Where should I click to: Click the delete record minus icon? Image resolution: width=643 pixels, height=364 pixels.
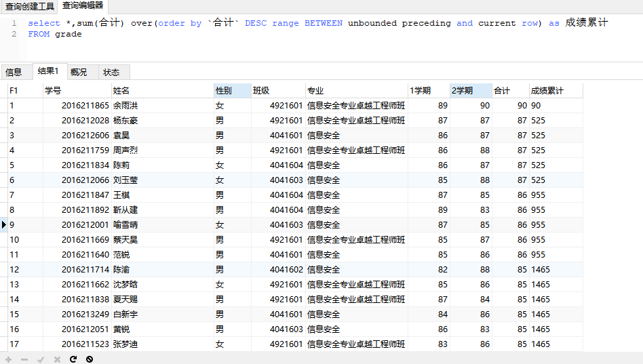click(x=24, y=359)
